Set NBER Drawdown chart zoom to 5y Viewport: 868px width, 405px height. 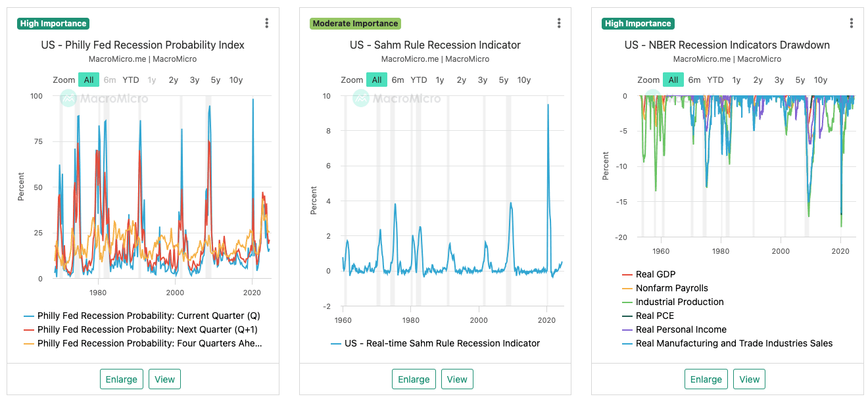click(x=800, y=80)
